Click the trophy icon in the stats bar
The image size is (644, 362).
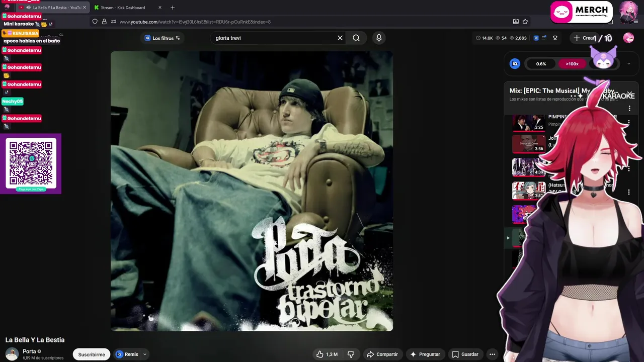(555, 38)
